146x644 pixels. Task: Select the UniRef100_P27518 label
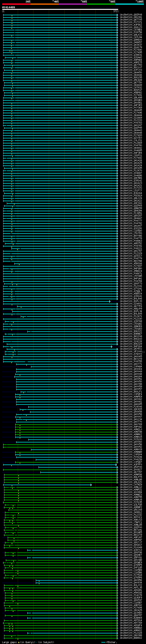[131, 575]
